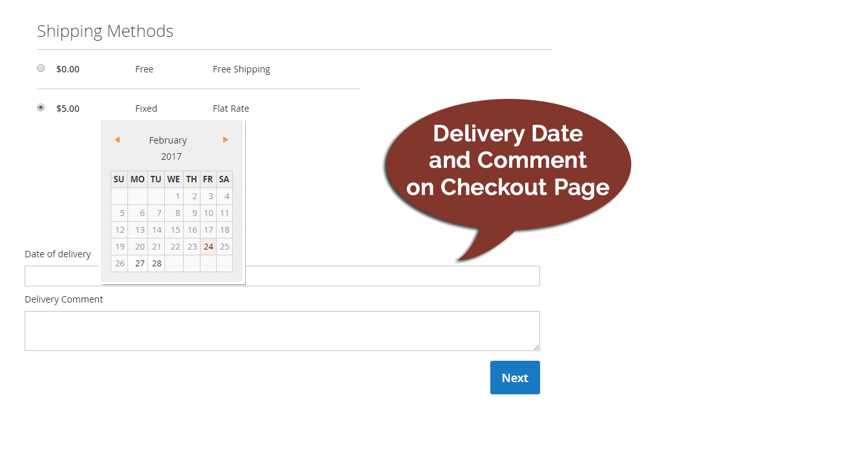Click the Flat Rate label text
The height and width of the screenshot is (459, 868).
point(231,109)
